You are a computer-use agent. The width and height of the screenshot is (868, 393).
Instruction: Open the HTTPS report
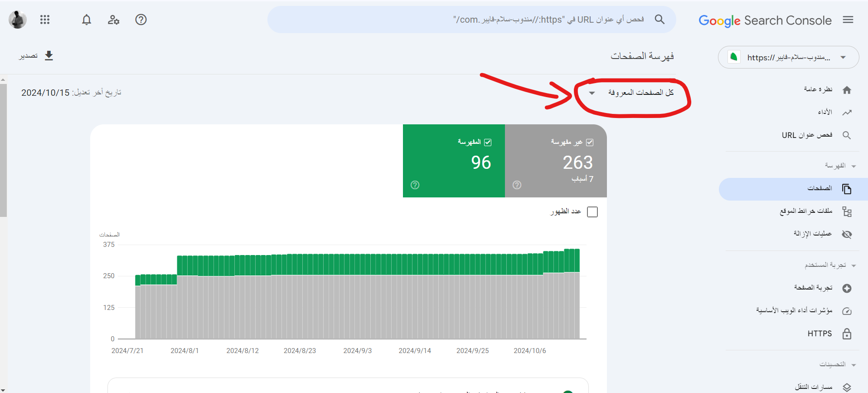coord(820,334)
